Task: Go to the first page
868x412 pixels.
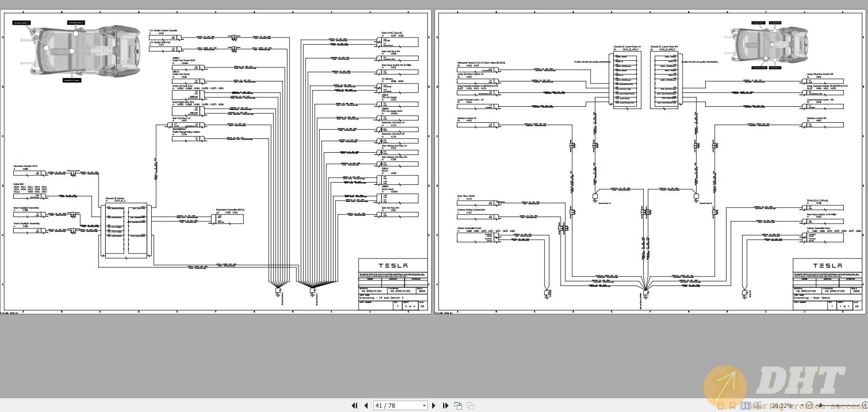Action: tap(354, 405)
